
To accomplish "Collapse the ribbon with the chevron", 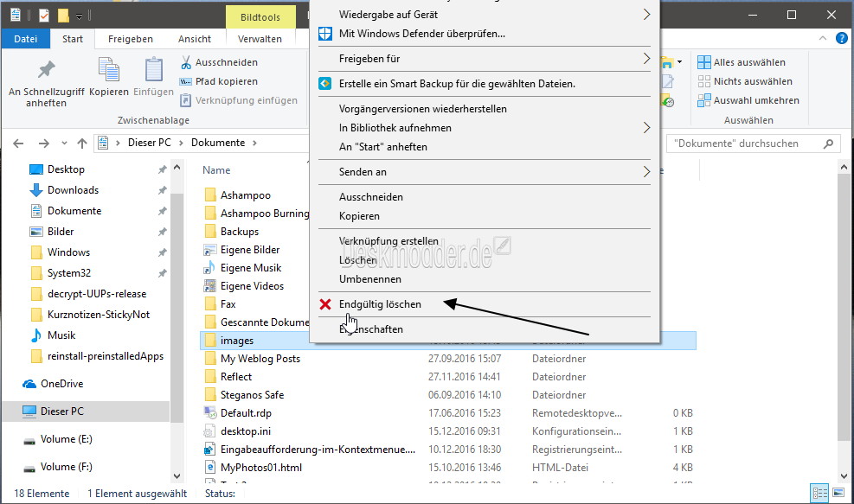I will pyautogui.click(x=822, y=38).
